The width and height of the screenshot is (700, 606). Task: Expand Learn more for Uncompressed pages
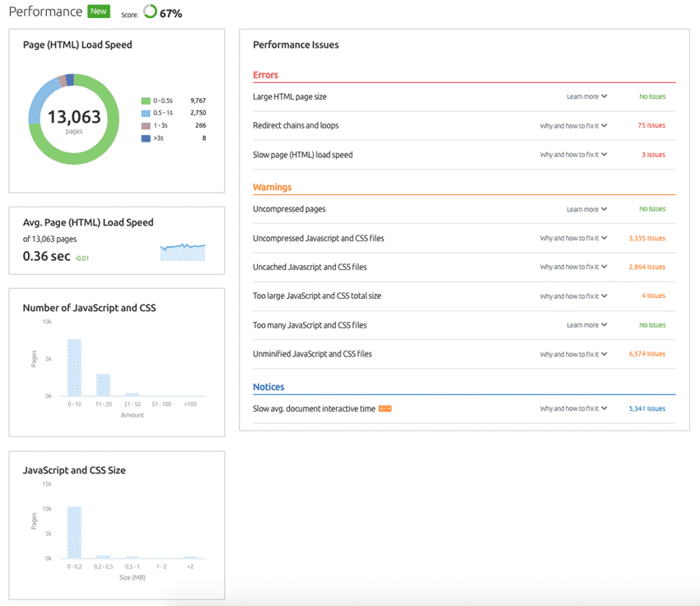tap(586, 209)
